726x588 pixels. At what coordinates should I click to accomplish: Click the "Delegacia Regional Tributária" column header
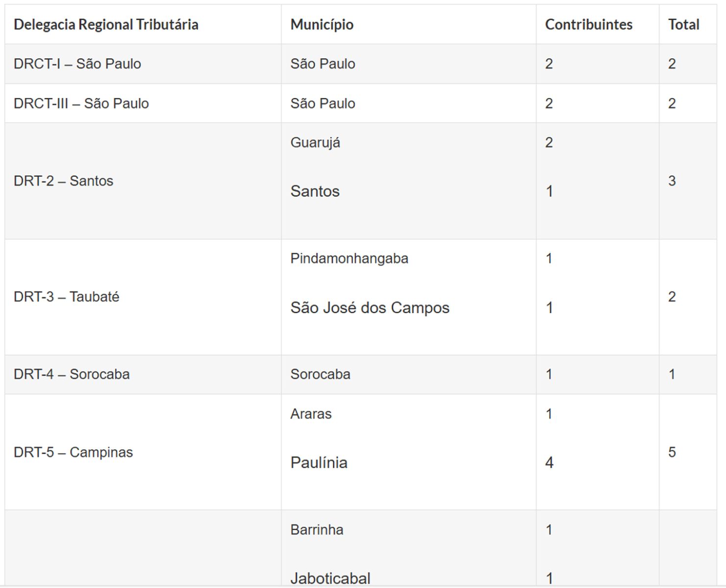pos(106,24)
